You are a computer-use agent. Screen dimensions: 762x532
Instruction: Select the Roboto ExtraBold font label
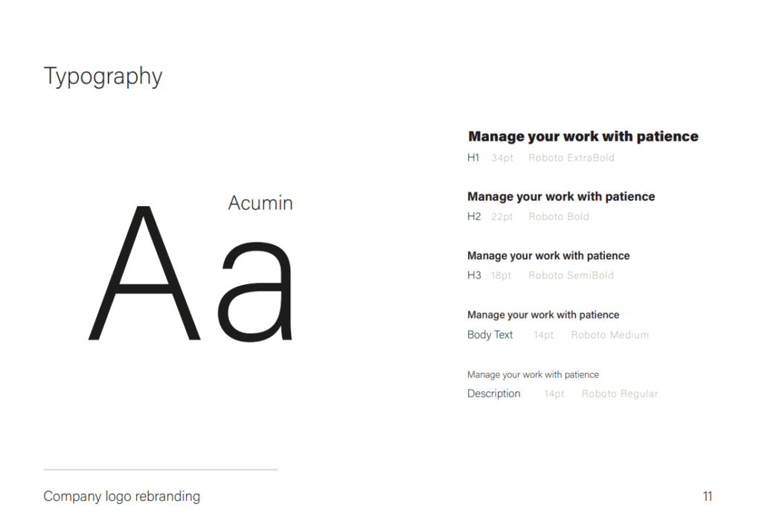[571, 158]
